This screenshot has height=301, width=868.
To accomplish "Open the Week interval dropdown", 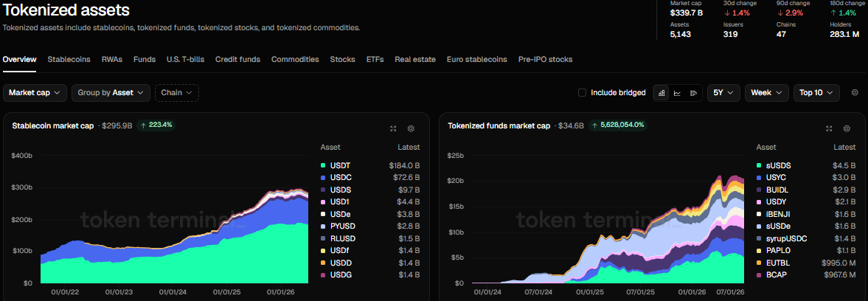I will [767, 93].
